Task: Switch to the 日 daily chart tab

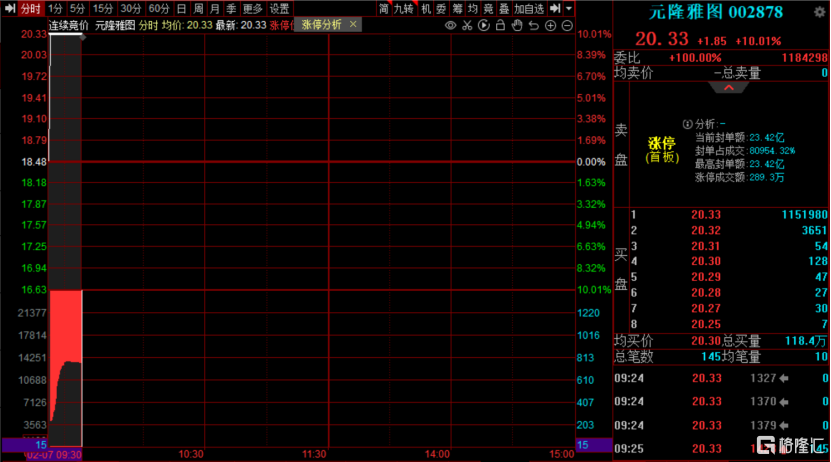Action: point(181,8)
